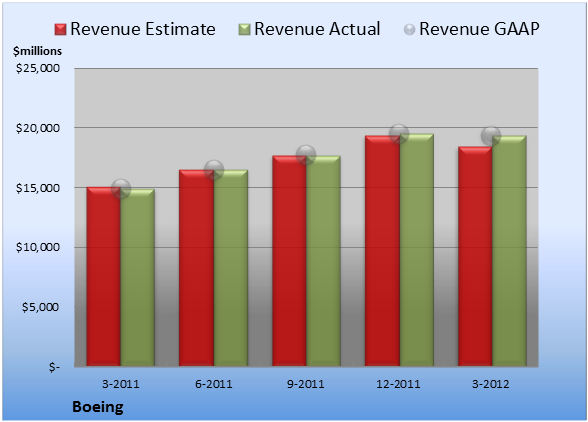Click the $10,000 axis value
Viewport: 588px width, 422px height.
(x=38, y=247)
